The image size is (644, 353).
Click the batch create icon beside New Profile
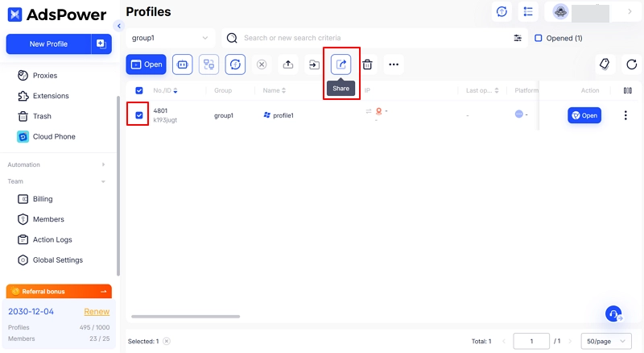101,44
